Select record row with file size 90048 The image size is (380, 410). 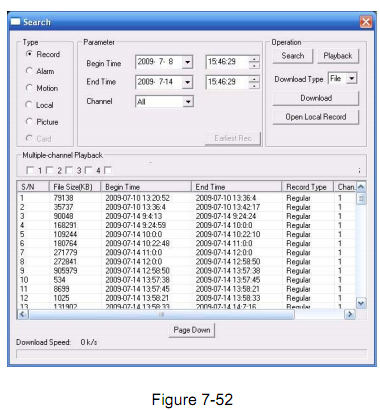point(186,216)
